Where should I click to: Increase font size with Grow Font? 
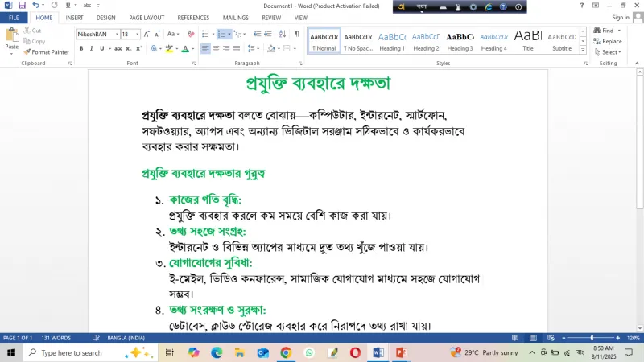147,34
